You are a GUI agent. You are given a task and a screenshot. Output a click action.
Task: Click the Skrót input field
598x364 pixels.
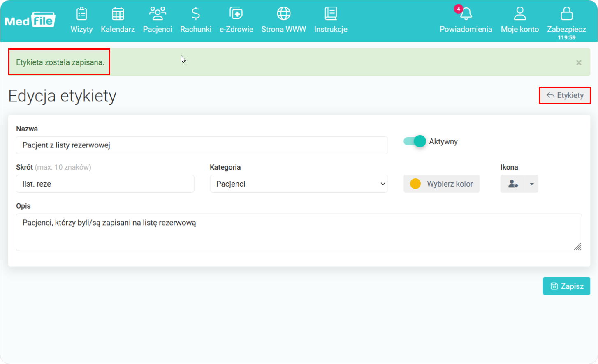(105, 184)
